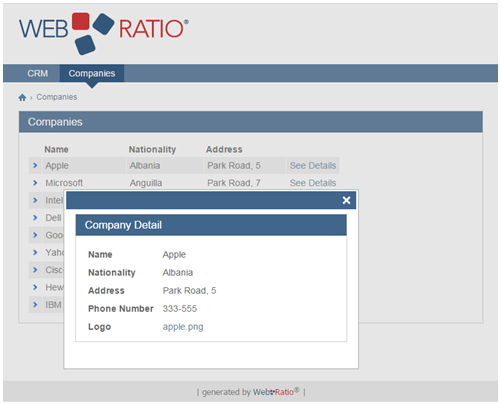This screenshot has width=501, height=404.
Task: Open the apple.png logo link
Action: (x=183, y=327)
